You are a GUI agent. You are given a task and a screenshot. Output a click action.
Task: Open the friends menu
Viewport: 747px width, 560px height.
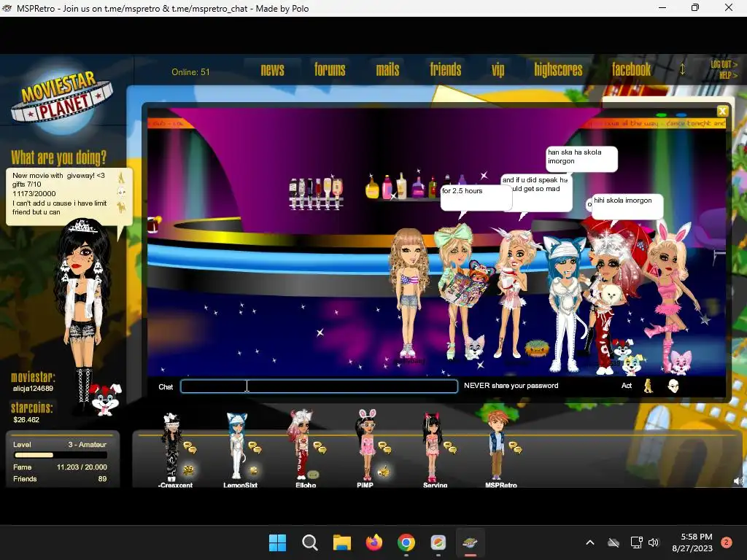(446, 70)
